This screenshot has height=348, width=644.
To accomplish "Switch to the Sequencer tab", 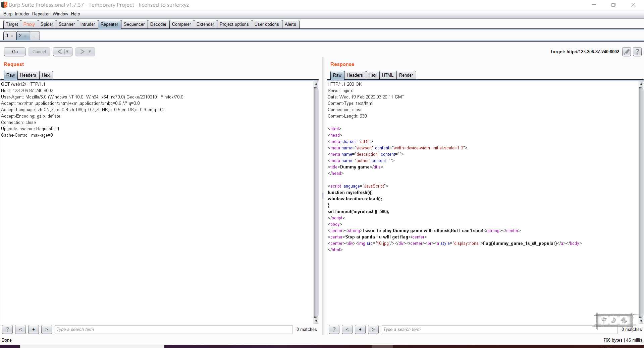I will pos(134,24).
